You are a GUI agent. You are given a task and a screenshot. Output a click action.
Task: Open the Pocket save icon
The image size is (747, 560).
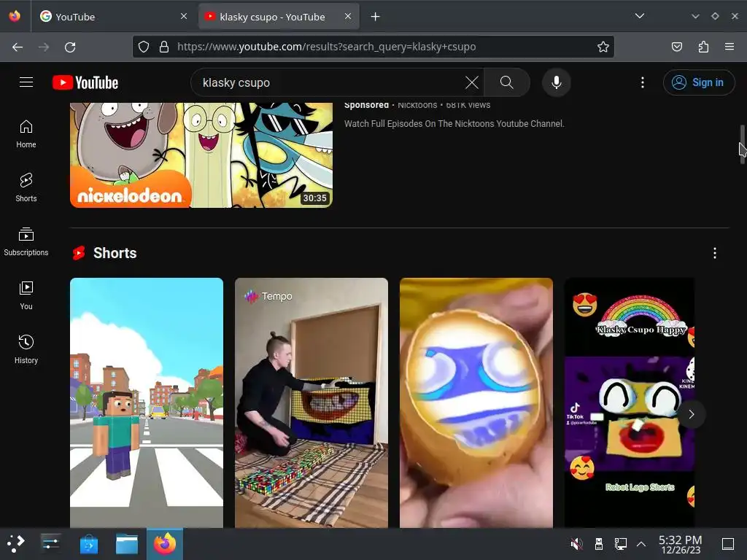point(676,47)
